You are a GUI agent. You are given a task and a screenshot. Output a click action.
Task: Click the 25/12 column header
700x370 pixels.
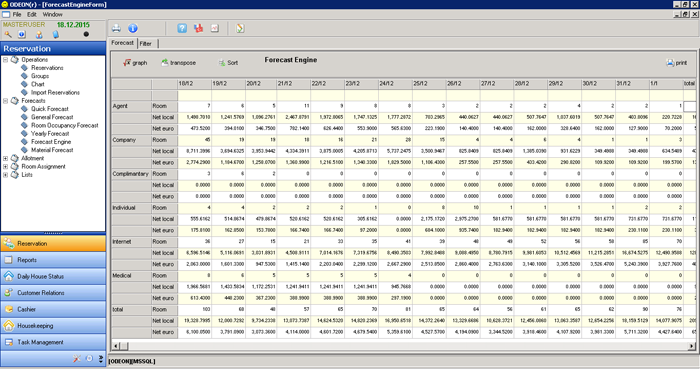429,83
